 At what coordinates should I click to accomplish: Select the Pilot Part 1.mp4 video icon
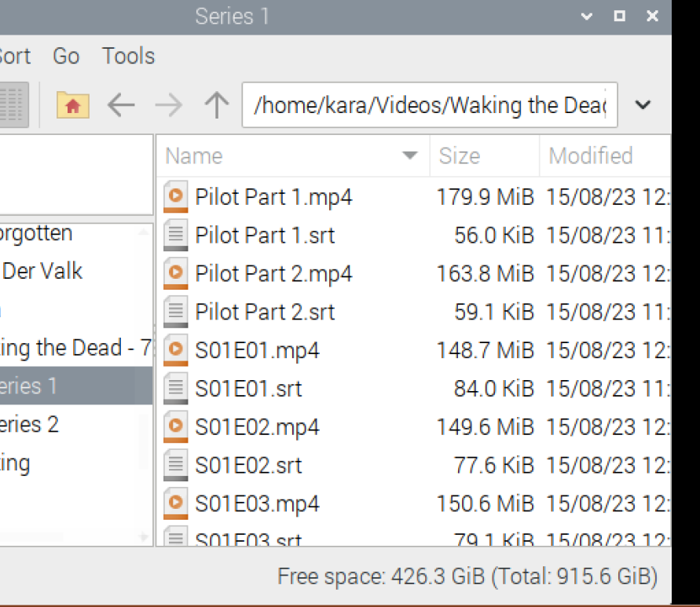pos(176,196)
